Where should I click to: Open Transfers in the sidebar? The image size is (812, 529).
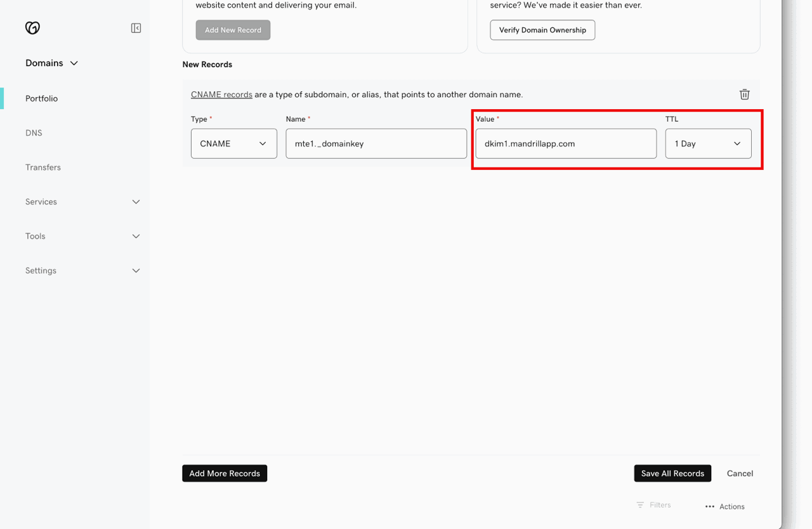tap(43, 167)
